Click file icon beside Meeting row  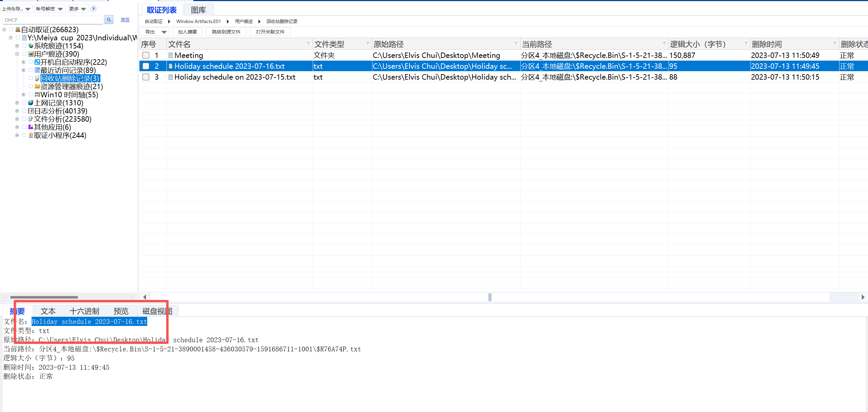[x=171, y=55]
